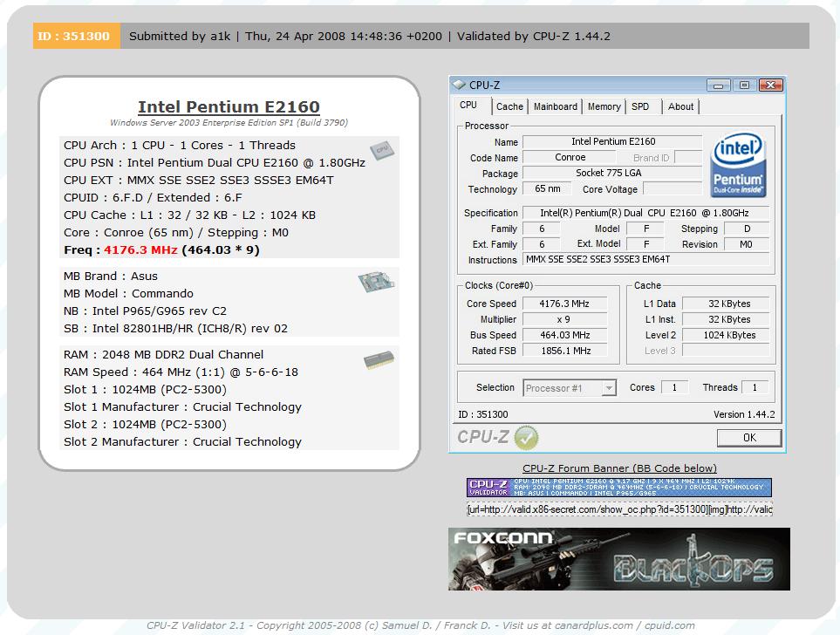Click the Version 1.44.2 label
This screenshot has height=635, width=840.
click(x=744, y=414)
